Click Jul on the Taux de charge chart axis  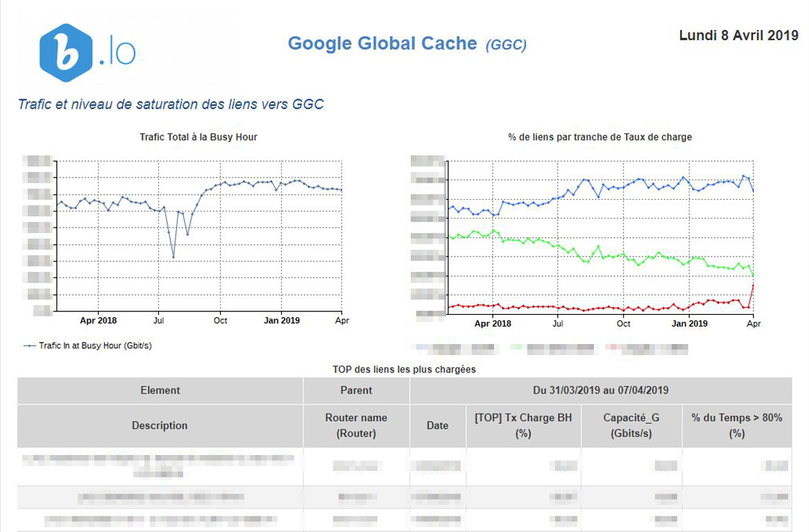click(558, 323)
